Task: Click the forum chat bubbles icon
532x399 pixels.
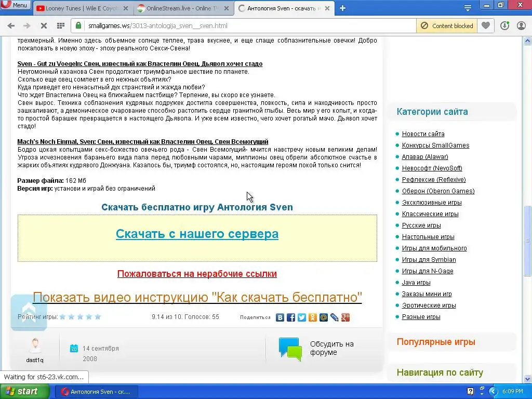Action: tap(290, 349)
